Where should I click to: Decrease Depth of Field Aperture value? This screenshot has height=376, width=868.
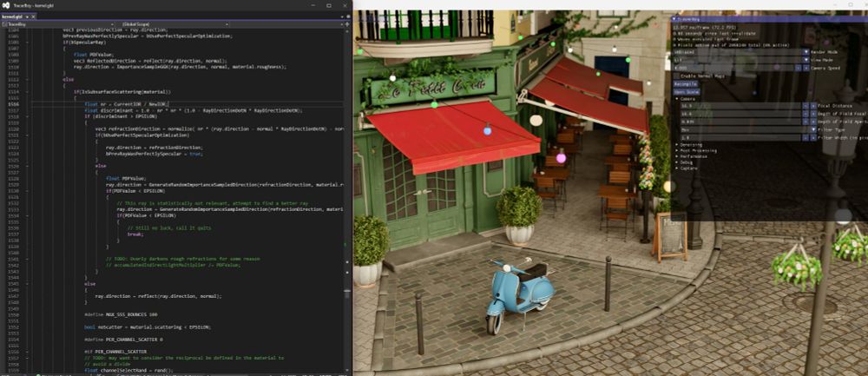click(805, 122)
